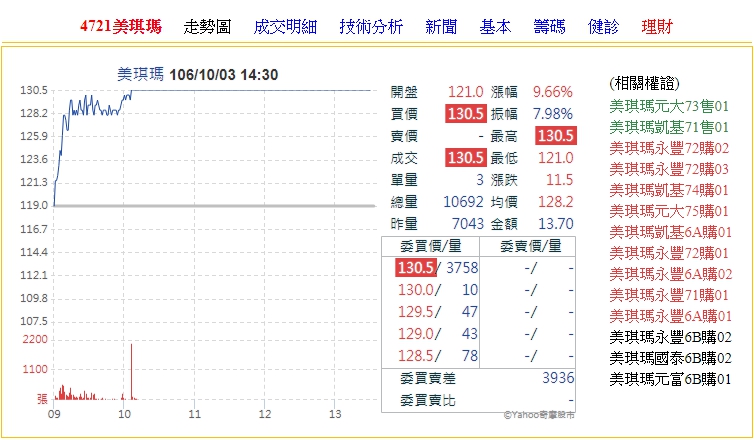Open the 健診 tab
Image resolution: width=755 pixels, height=440 pixels.
[603, 26]
